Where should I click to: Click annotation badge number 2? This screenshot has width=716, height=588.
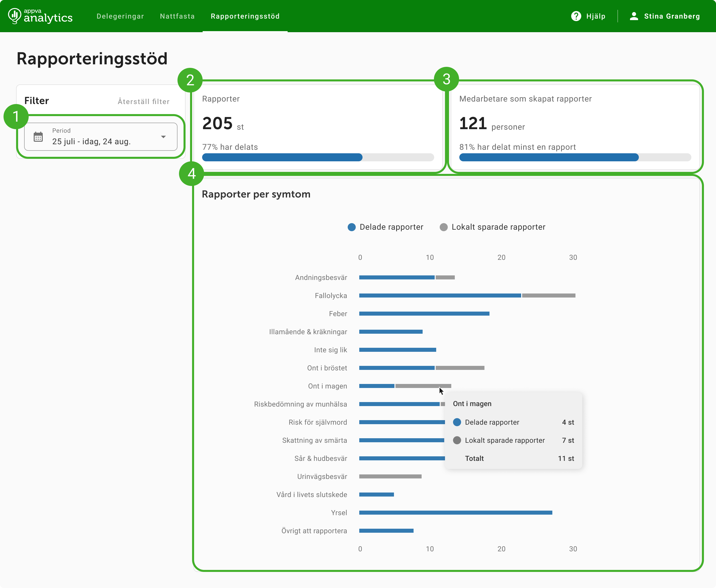pos(190,80)
